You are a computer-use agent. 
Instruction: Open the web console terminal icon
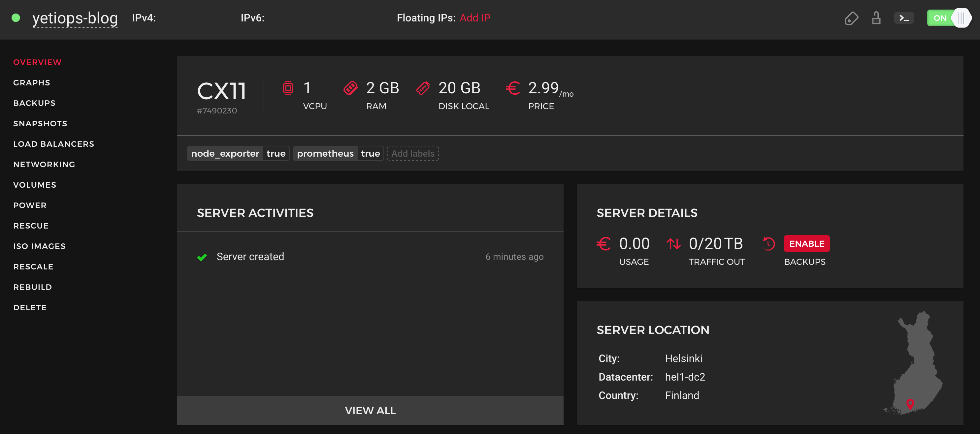tap(904, 18)
